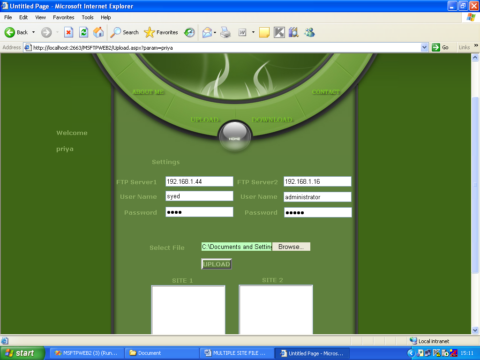The width and height of the screenshot is (480, 360).
Task: Click the K toolbar icon
Action: (279, 32)
